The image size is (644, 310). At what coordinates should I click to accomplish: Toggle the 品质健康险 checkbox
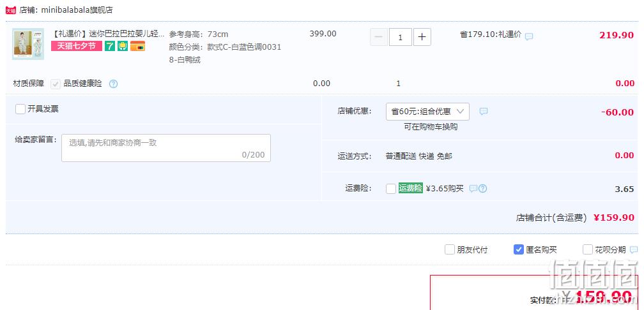pyautogui.click(x=56, y=84)
